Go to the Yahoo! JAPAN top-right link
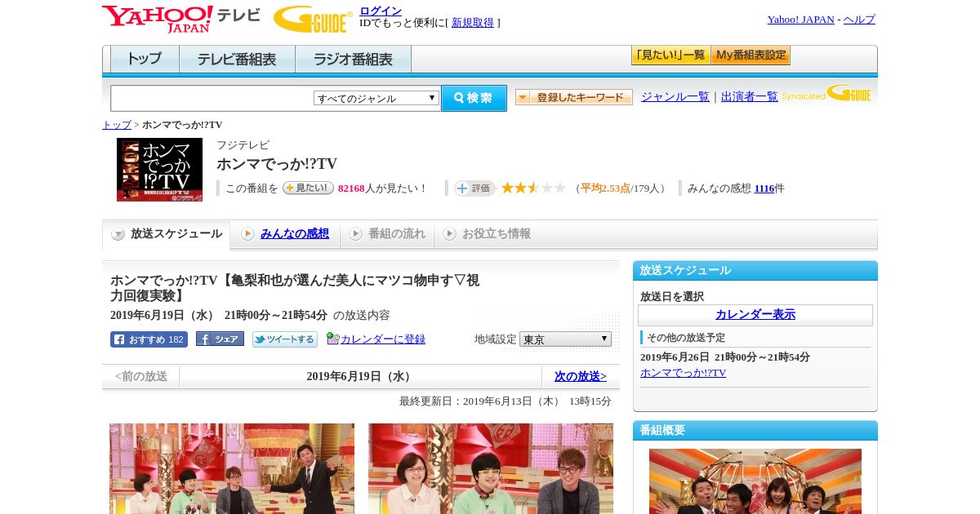The height and width of the screenshot is (514, 980). (x=800, y=20)
